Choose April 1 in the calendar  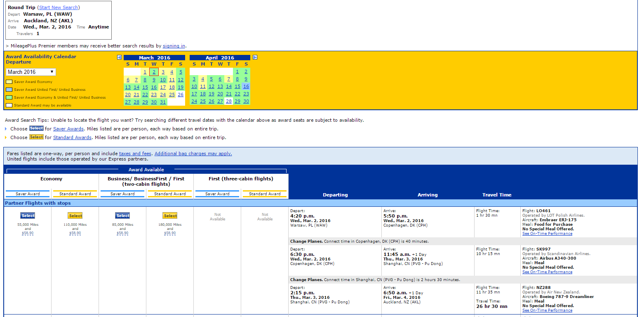(237, 72)
